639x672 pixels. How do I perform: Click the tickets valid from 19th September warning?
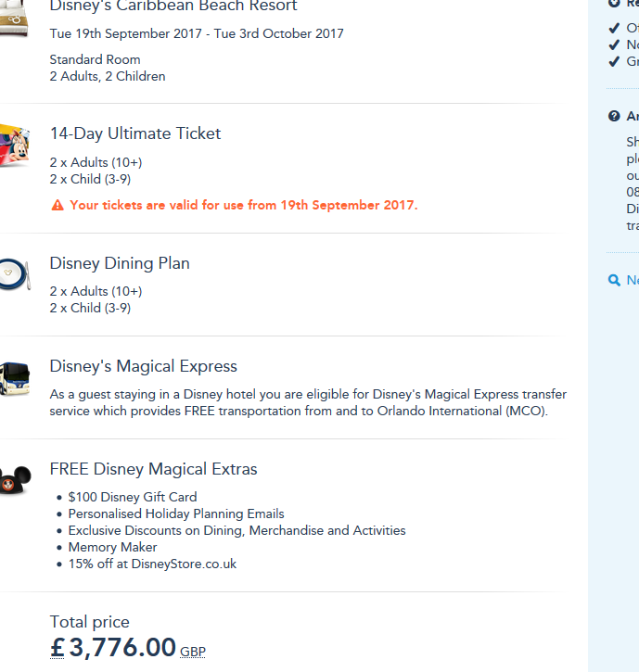(244, 206)
